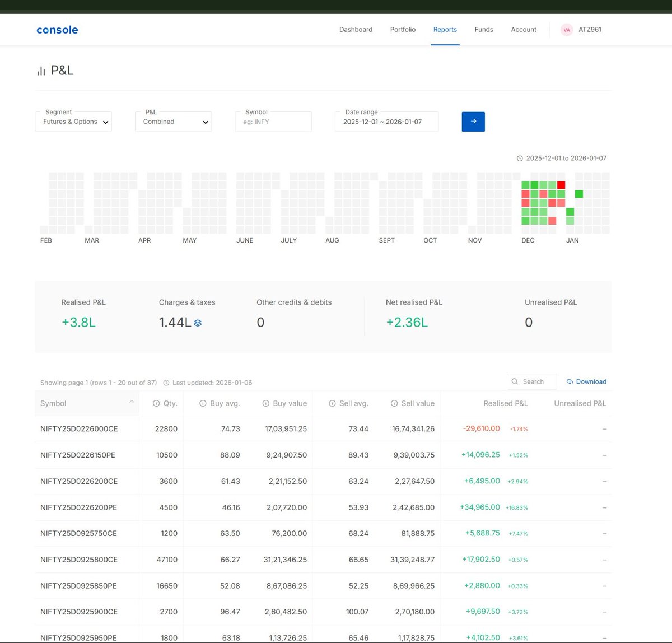
Task: Click the Download cloud icon
Action: [570, 382]
